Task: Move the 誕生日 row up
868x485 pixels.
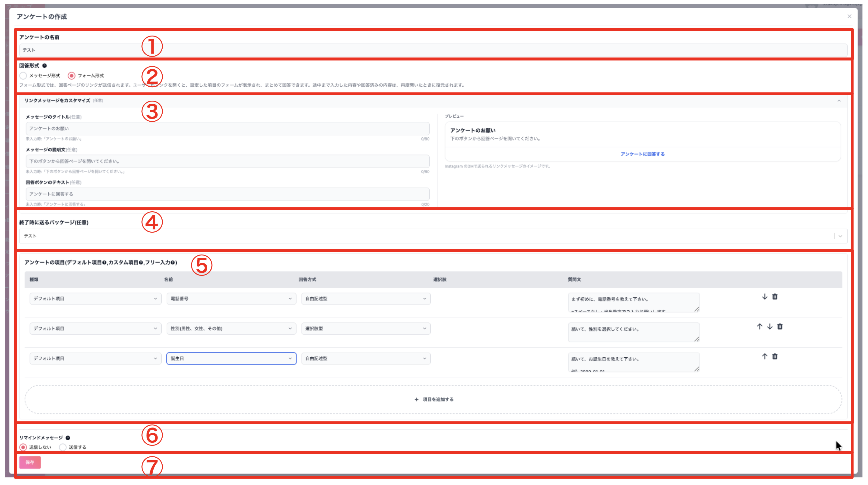Action: coord(765,356)
